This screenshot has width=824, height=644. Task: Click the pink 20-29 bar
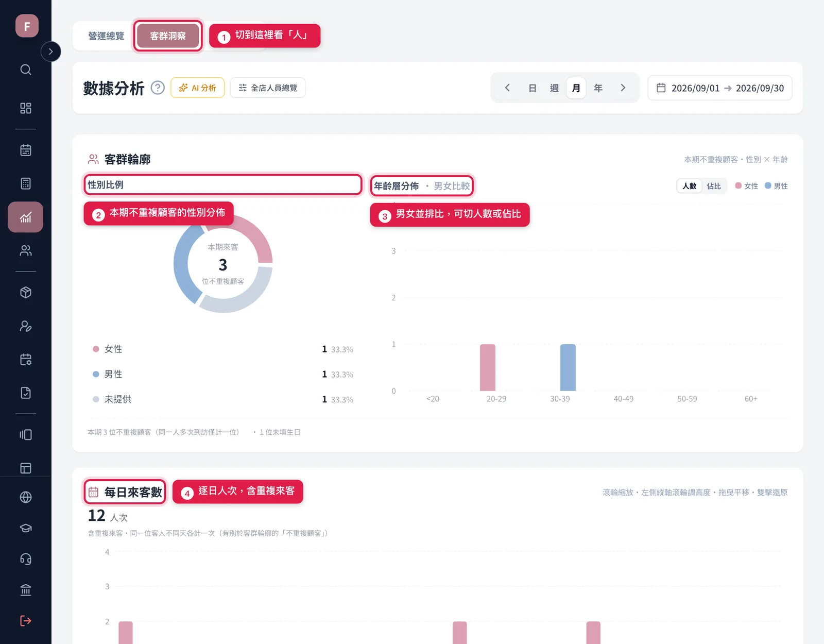pos(488,367)
